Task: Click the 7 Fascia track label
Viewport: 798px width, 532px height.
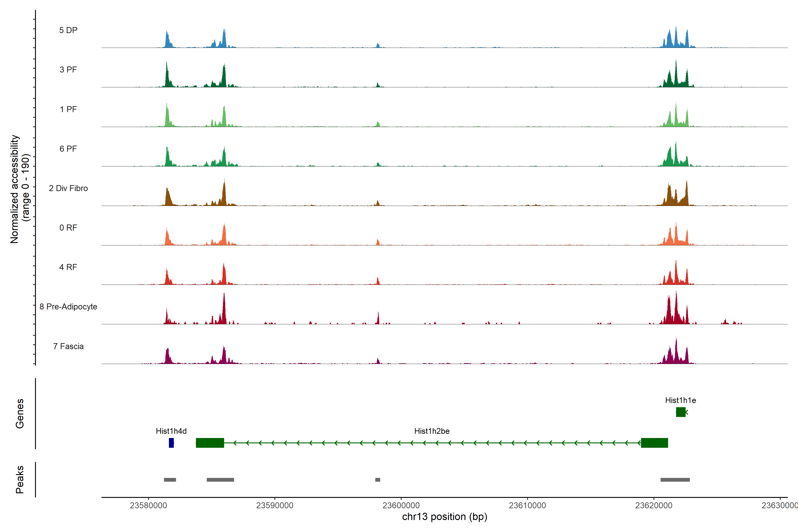Action: click(68, 346)
